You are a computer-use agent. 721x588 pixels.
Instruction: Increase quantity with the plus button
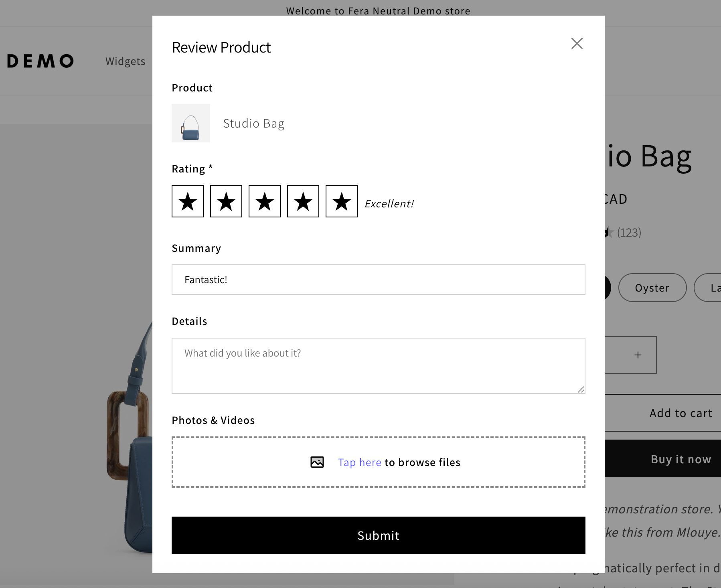[x=638, y=355]
